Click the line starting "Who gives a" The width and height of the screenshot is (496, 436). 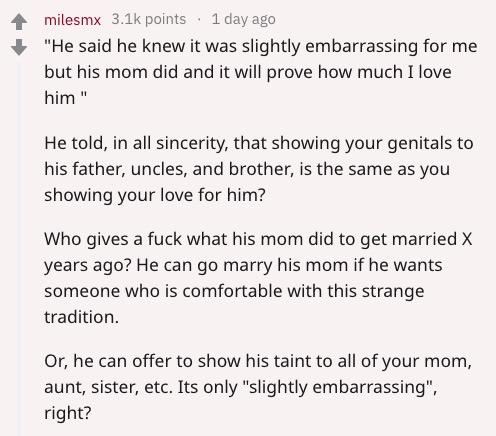[258, 239]
